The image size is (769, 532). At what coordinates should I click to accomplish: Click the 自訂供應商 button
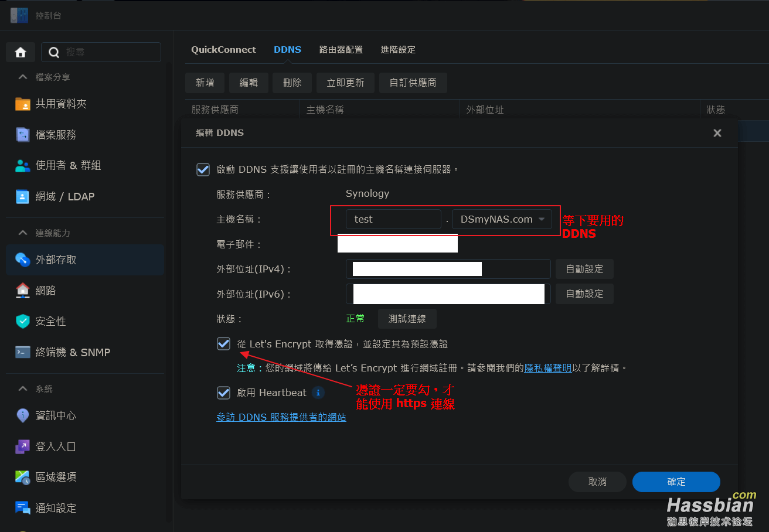click(x=413, y=83)
